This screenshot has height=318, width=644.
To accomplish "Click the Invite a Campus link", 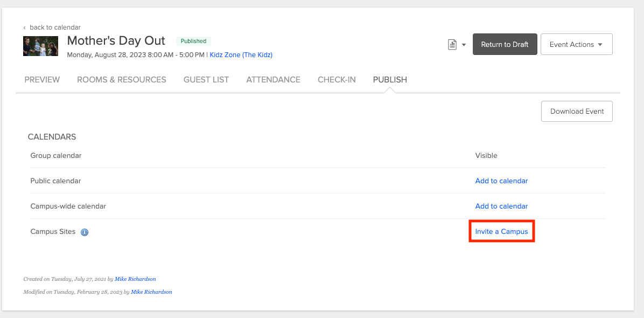I will click(x=501, y=232).
